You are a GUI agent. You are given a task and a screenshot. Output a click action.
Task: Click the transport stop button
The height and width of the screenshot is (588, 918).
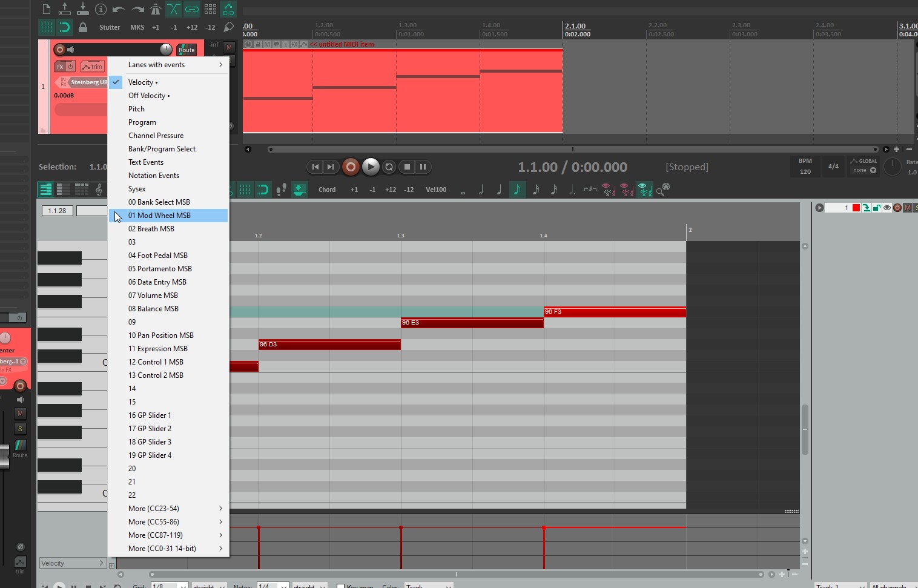click(x=407, y=167)
